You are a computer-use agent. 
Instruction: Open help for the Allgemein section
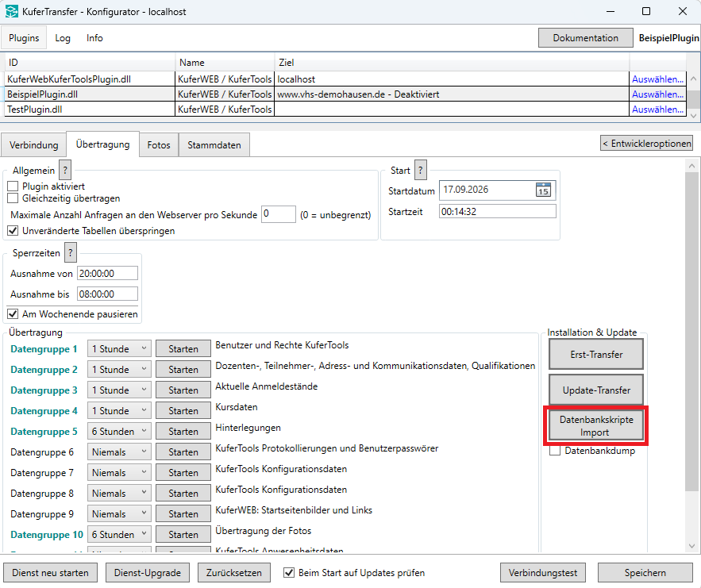(x=65, y=171)
